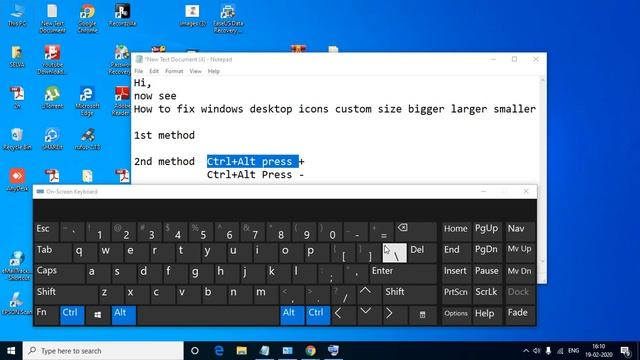The width and height of the screenshot is (640, 360).
Task: Click the Home key on keyboard
Action: click(456, 231)
